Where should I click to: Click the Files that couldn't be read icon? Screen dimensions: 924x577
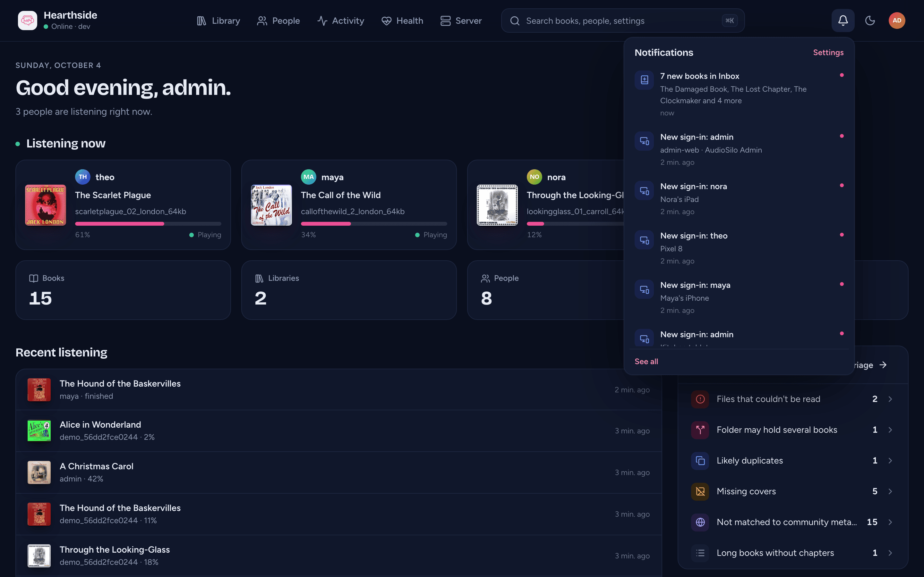(x=700, y=399)
